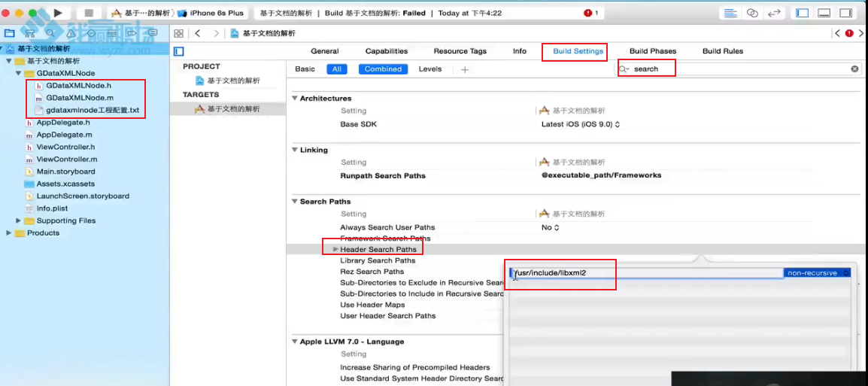The width and height of the screenshot is (868, 386).
Task: Switch to the Build Rules tab
Action: pyautogui.click(x=722, y=51)
